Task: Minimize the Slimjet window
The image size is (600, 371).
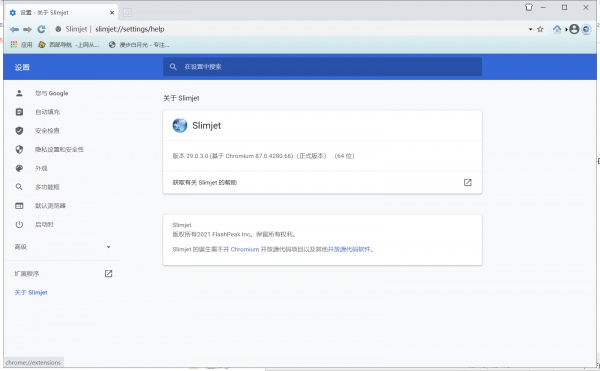Action: click(543, 7)
